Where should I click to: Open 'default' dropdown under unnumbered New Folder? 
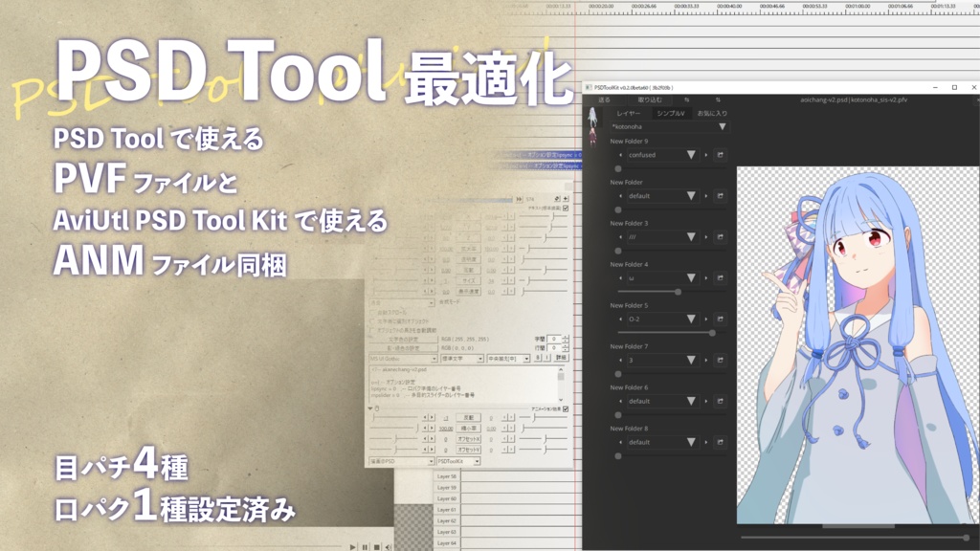coord(662,195)
